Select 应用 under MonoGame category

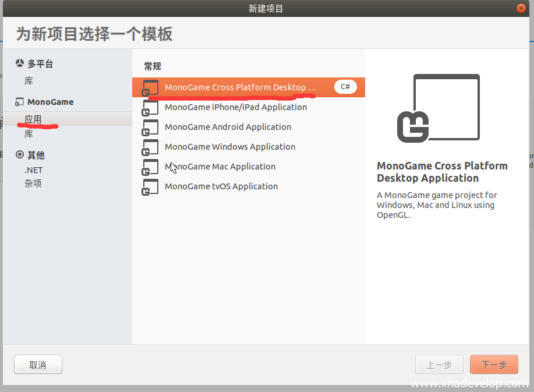(x=33, y=119)
